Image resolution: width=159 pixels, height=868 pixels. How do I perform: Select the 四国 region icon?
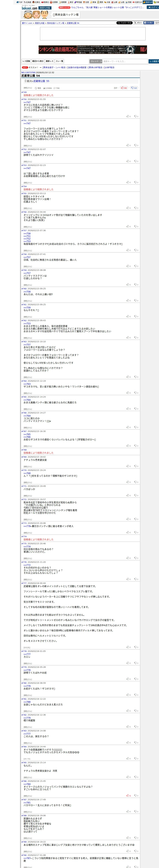tap(128, 2)
